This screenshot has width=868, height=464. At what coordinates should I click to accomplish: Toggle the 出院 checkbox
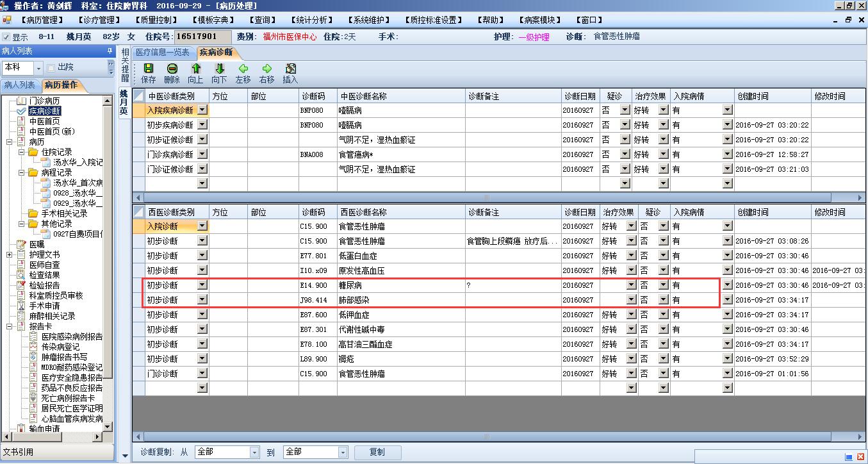click(x=51, y=67)
